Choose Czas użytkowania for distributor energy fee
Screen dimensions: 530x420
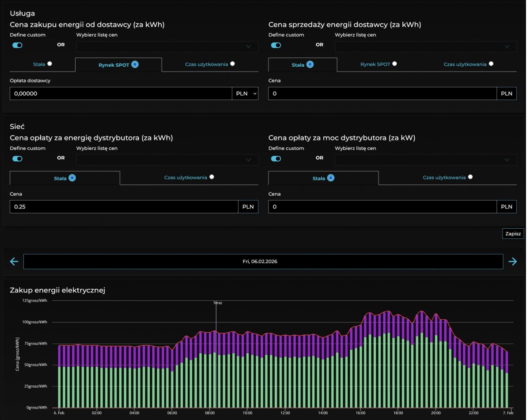tap(189, 178)
